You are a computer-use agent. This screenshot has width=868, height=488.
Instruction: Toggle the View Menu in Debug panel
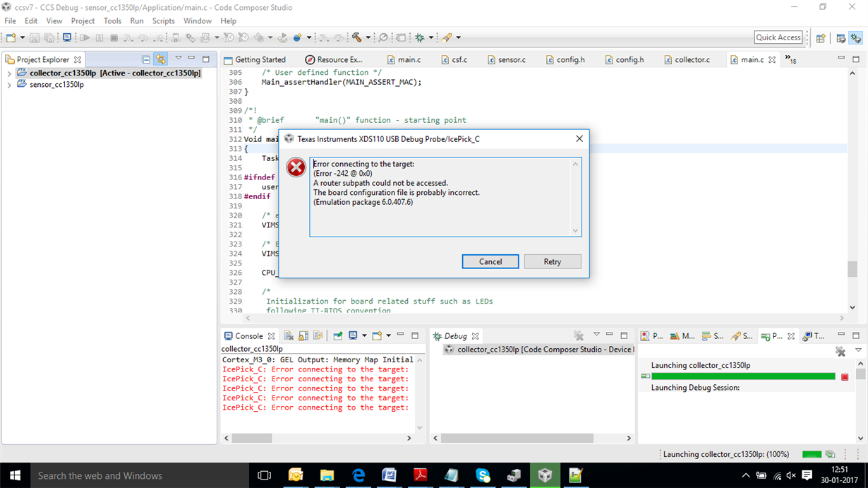point(596,334)
